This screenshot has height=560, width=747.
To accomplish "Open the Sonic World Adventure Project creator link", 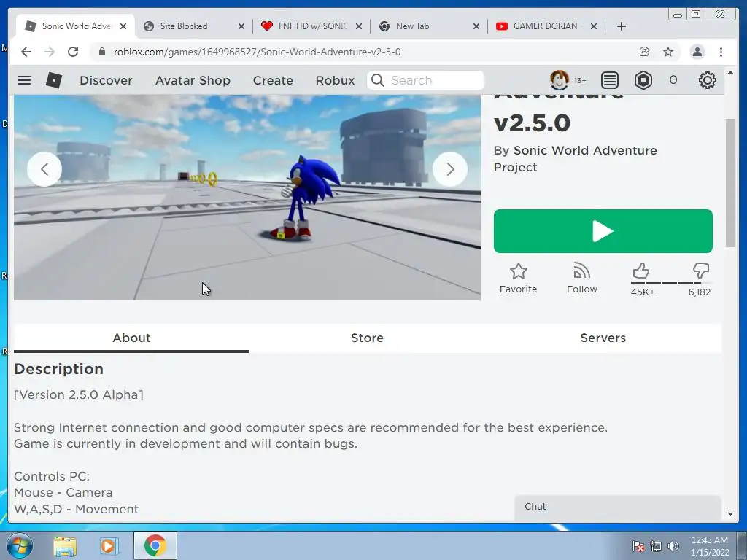I will click(575, 158).
